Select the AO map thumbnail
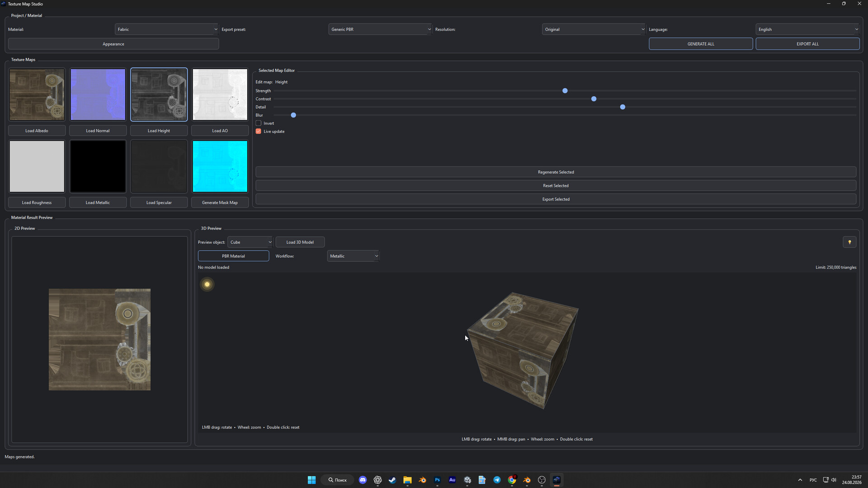 (x=220, y=94)
